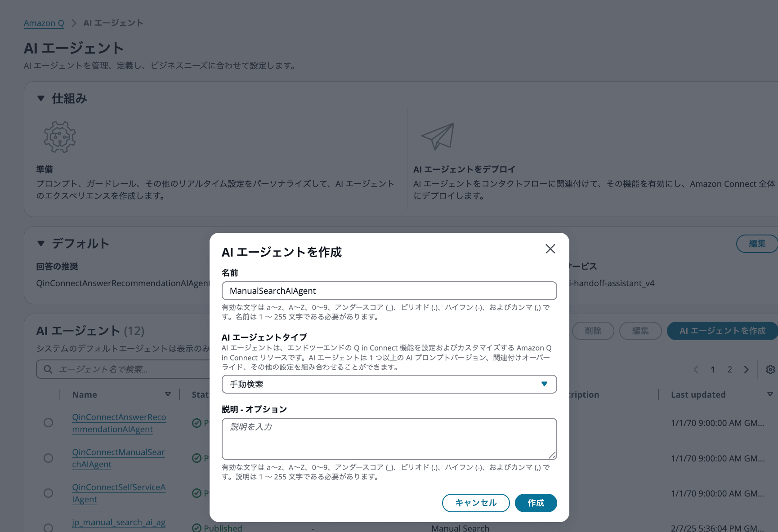This screenshot has width=778, height=532.
Task: Click the キャンセル button
Action: 476,503
